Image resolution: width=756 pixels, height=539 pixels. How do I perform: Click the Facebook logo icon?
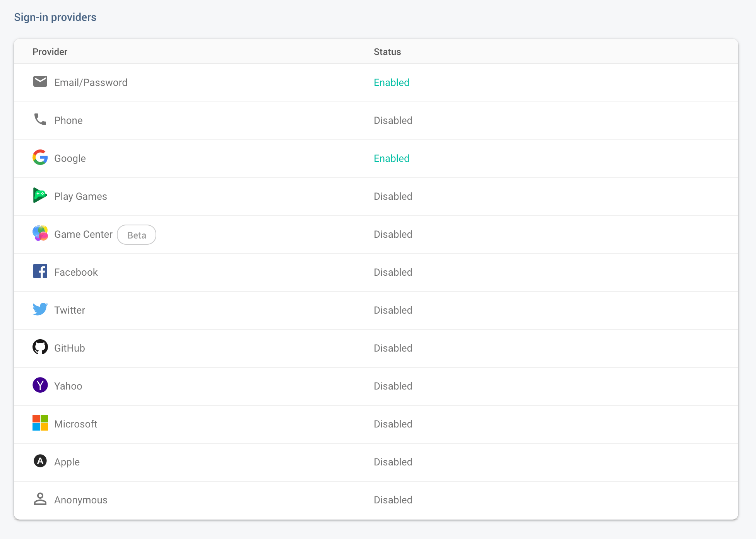pos(40,271)
